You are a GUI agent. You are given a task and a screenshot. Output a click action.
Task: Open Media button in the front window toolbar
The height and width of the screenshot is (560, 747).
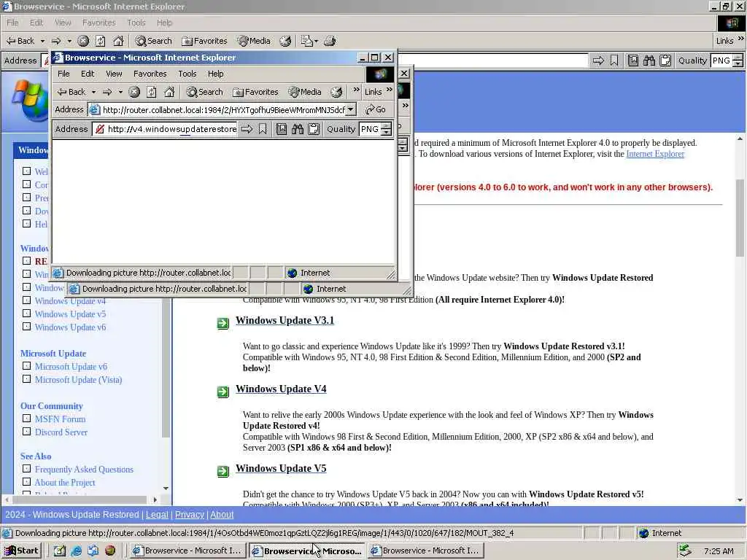305,92
